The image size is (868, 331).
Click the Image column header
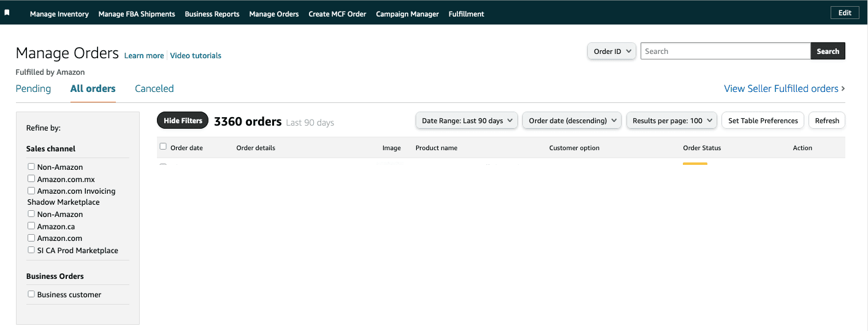tap(392, 148)
